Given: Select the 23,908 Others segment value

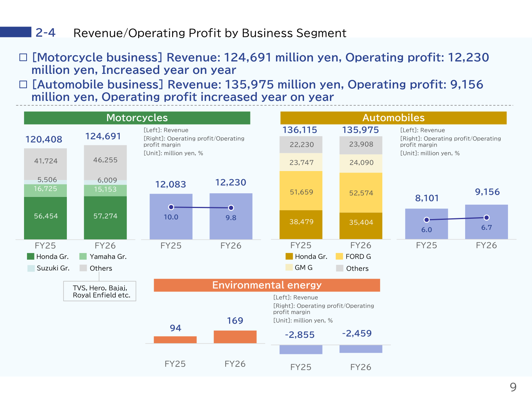Looking at the screenshot, I should 361,144.
